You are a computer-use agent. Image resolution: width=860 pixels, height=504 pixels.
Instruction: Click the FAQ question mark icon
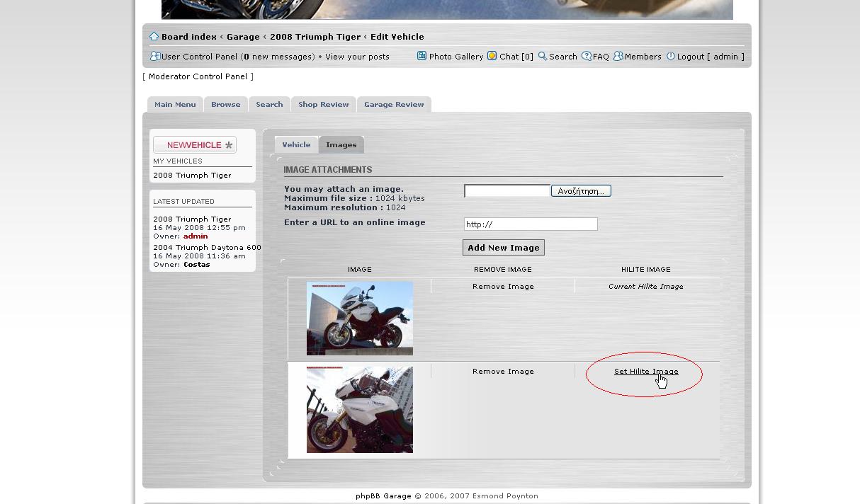tap(587, 56)
